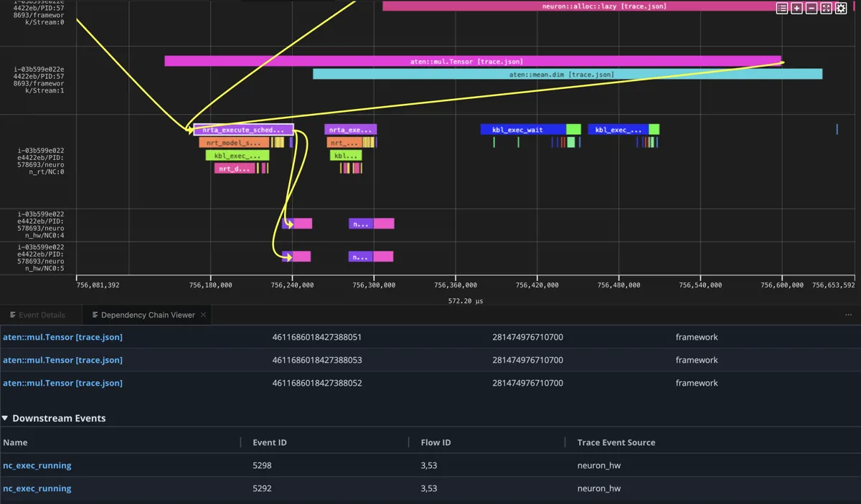Open aten::mul.Tensor row ending in 388053
The height and width of the screenshot is (504, 861).
coord(62,360)
